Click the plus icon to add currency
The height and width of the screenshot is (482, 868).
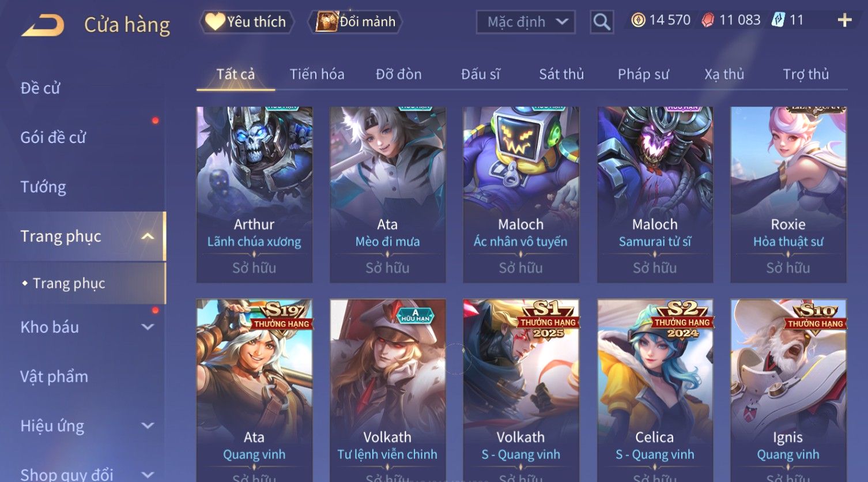pyautogui.click(x=844, y=21)
